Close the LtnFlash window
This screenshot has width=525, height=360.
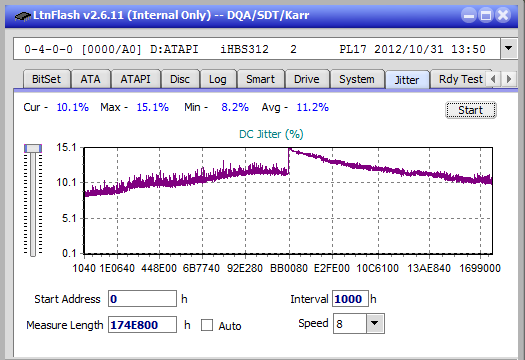point(503,15)
